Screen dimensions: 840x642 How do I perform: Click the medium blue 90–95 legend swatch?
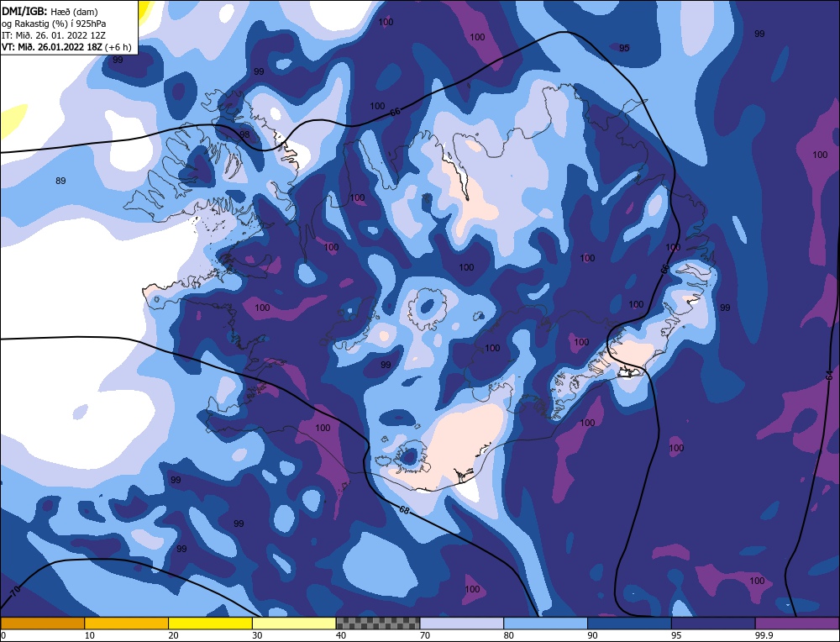[x=629, y=623]
